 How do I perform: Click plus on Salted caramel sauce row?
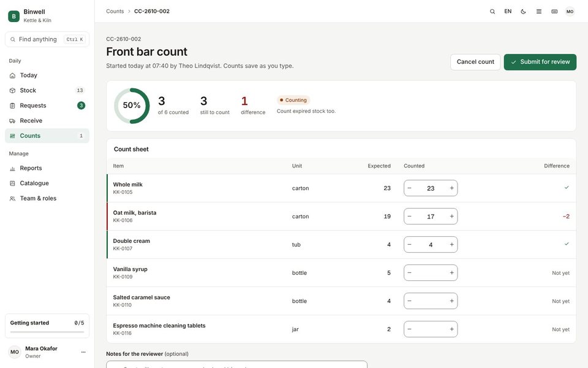[451, 301]
